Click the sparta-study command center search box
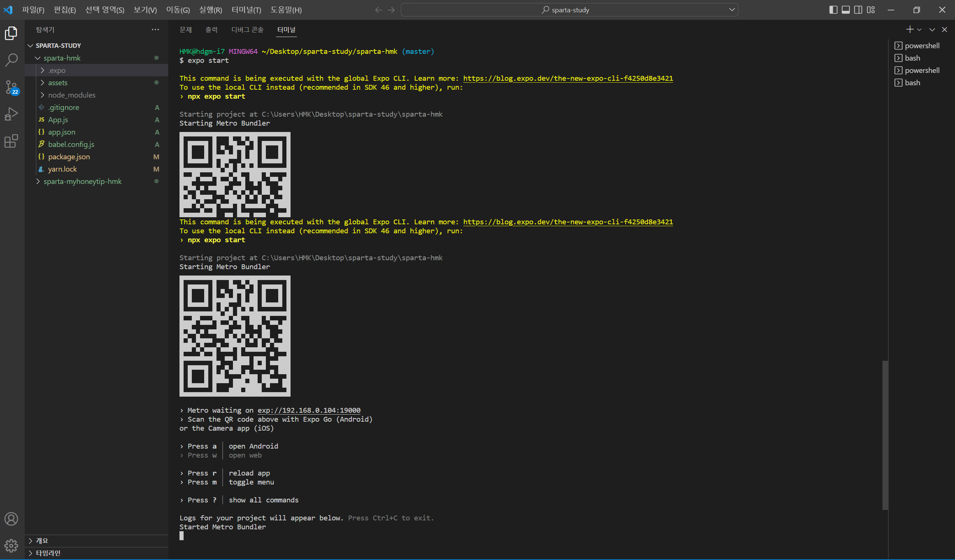This screenshot has width=955, height=560. point(569,10)
